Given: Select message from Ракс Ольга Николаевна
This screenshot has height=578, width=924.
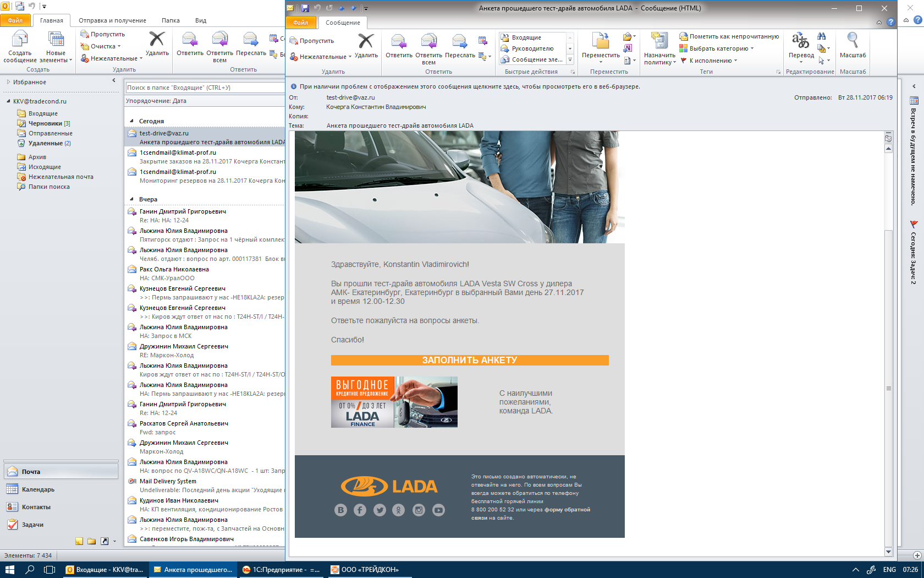Looking at the screenshot, I should pos(205,274).
